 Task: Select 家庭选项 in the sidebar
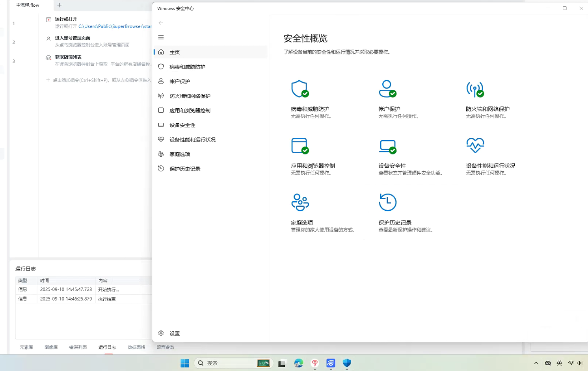pos(210,154)
